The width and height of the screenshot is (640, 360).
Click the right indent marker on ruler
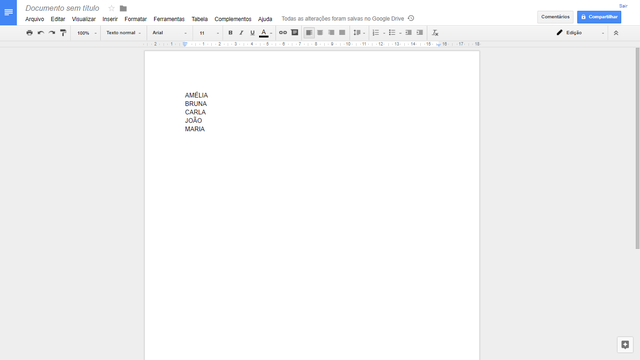pyautogui.click(x=438, y=44)
